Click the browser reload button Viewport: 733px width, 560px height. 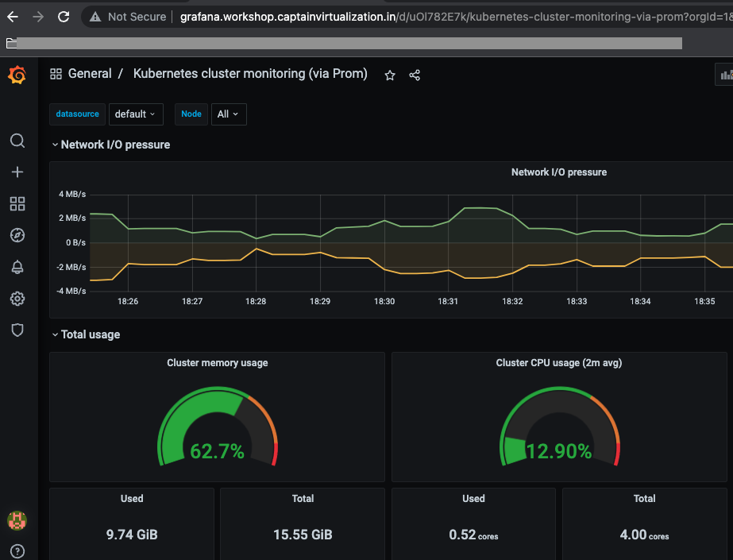(64, 17)
